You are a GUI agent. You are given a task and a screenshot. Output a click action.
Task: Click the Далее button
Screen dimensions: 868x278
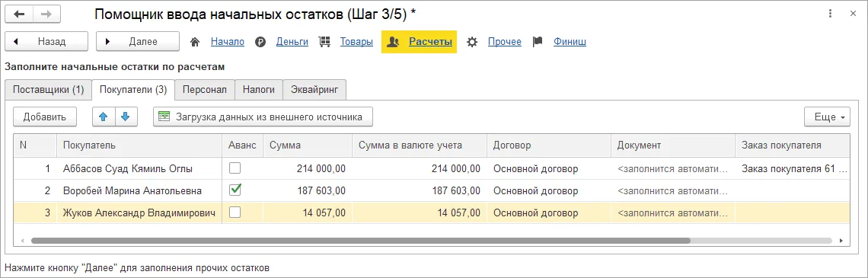coord(138,42)
